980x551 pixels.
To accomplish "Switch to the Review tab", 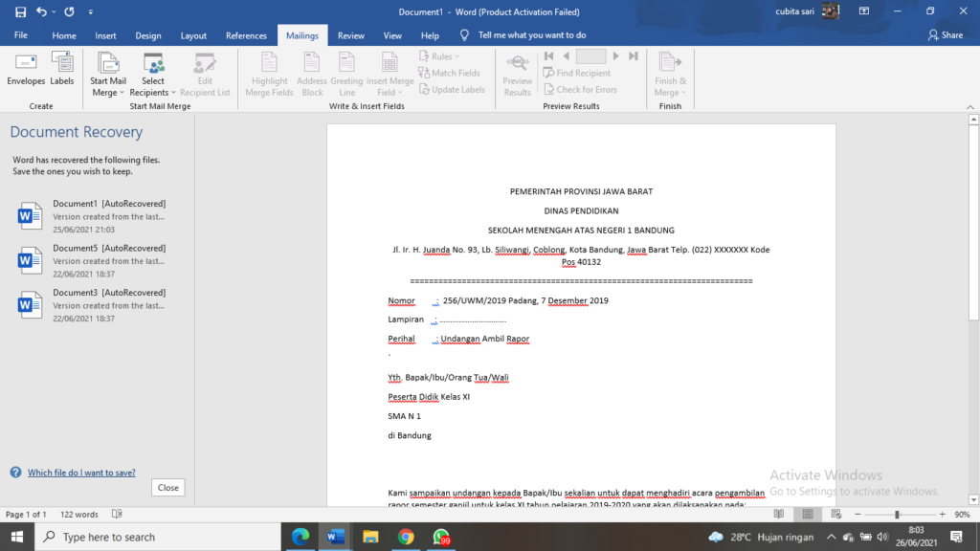I will 350,35.
